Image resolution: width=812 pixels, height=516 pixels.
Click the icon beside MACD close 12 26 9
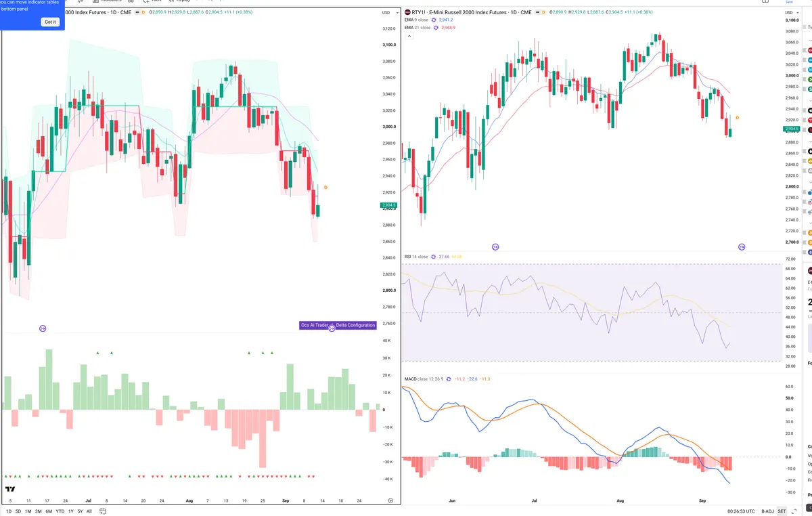tap(449, 379)
